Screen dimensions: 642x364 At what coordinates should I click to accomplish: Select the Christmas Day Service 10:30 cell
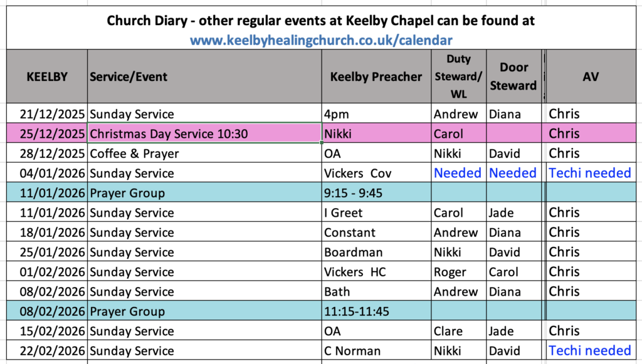coord(204,133)
